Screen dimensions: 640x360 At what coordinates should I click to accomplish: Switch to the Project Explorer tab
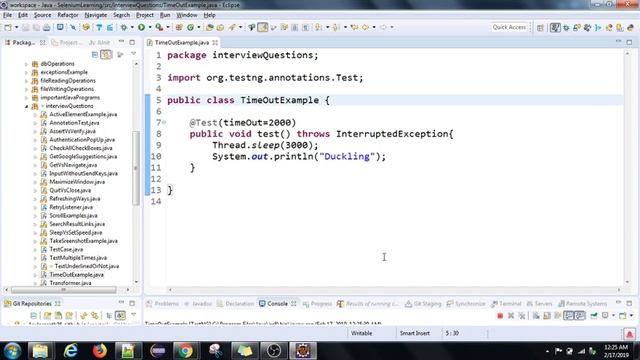click(x=68, y=42)
